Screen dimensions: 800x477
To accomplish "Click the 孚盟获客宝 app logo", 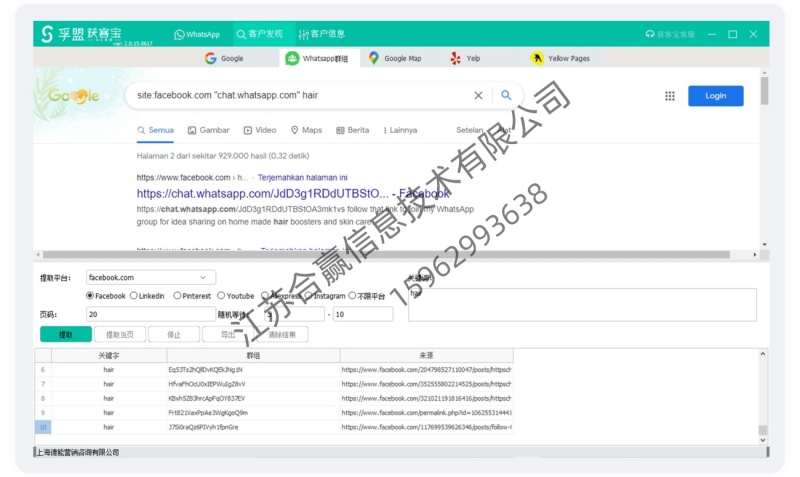I will tap(82, 34).
